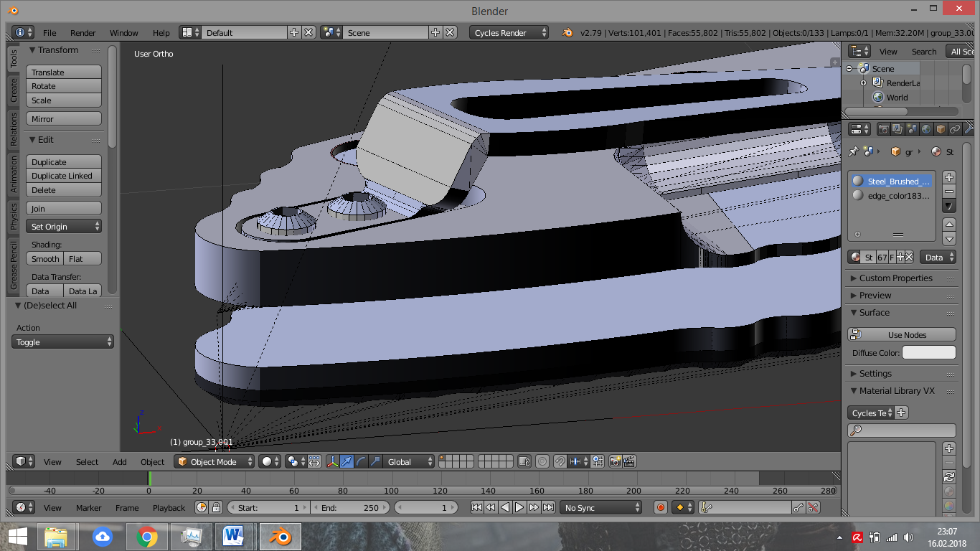Toggle lock time to other windows
Viewport: 980px width, 551px height.
[216, 507]
